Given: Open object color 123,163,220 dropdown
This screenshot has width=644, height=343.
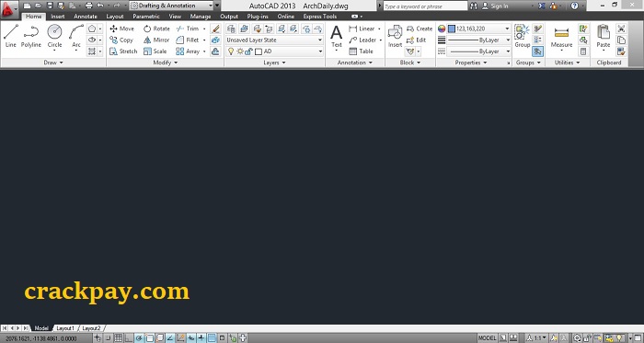Looking at the screenshot, I should point(479,29).
